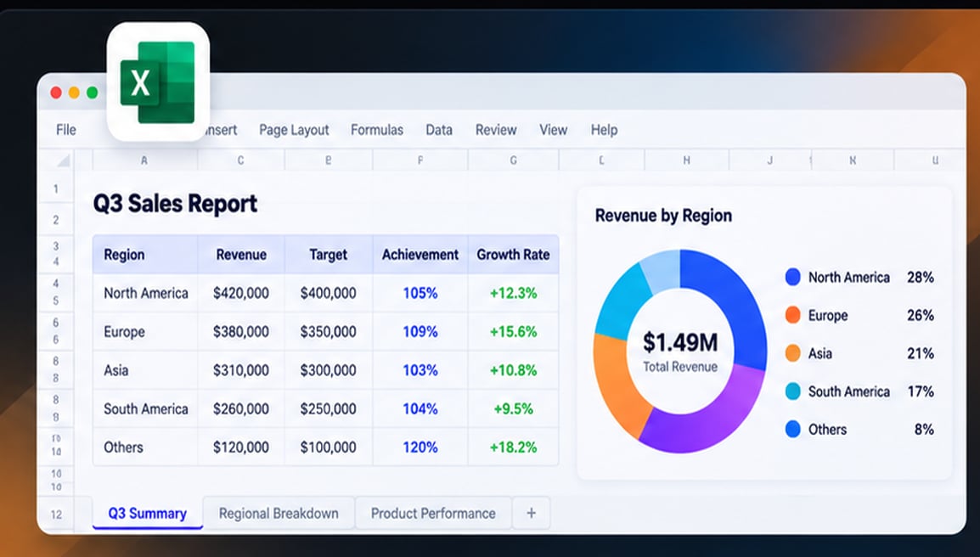This screenshot has width=980, height=557.
Task: Click the select-all corner triangle
Action: point(63,161)
